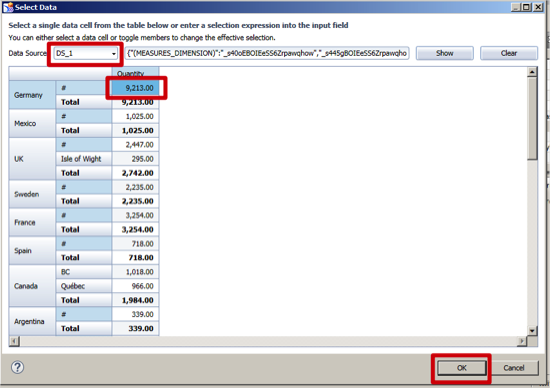This screenshot has width=550, height=389.
Task: Open the Data Source DS_1 dropdown
Action: [86, 53]
